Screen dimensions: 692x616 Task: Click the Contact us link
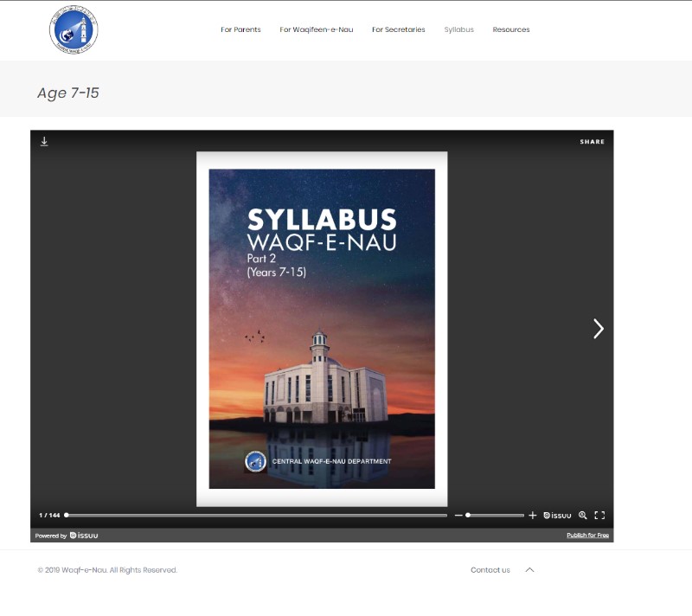coord(490,570)
